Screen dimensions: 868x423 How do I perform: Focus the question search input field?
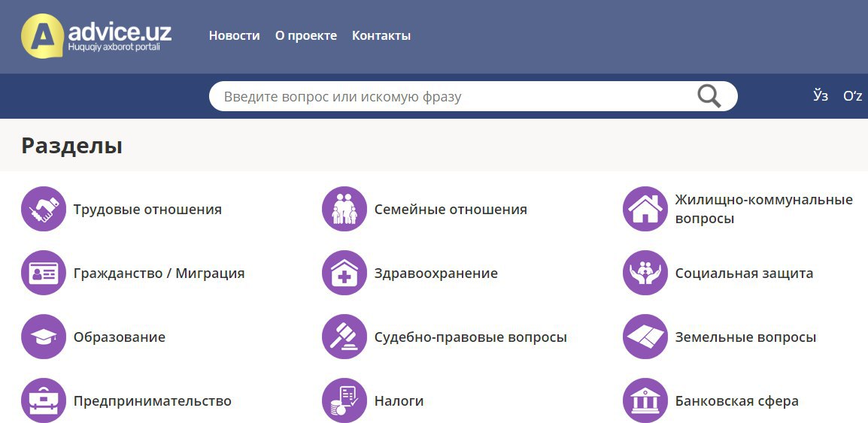pos(451,96)
